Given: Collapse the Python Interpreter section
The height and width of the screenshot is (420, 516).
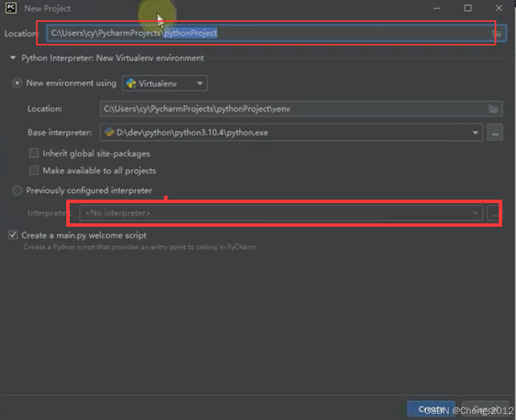Looking at the screenshot, I should 13,58.
